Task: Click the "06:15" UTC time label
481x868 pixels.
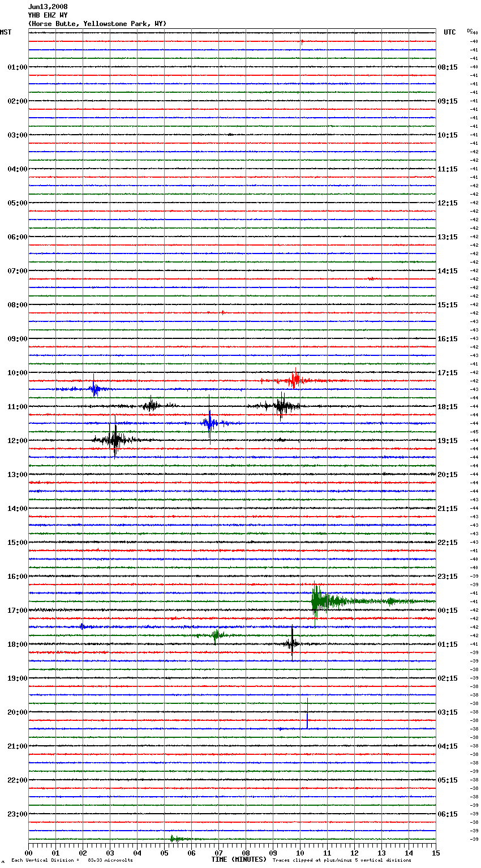Action: click(x=448, y=814)
